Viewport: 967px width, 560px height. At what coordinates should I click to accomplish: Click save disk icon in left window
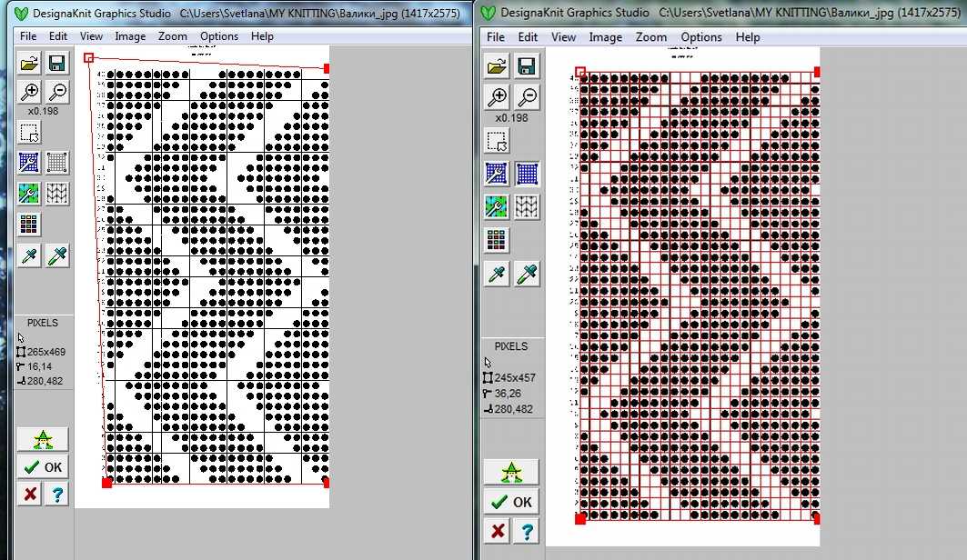pos(57,64)
